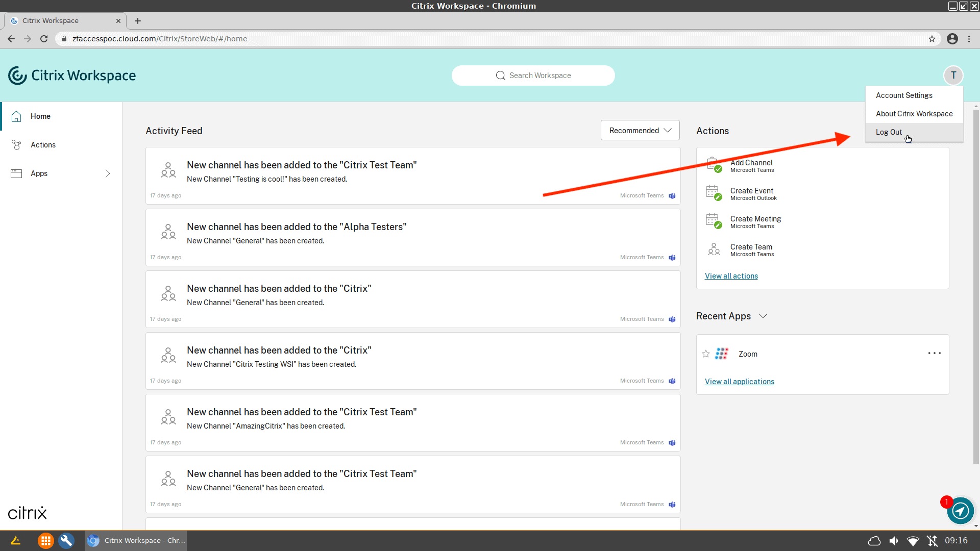
Task: Click the Zoom recent app name
Action: click(x=748, y=354)
